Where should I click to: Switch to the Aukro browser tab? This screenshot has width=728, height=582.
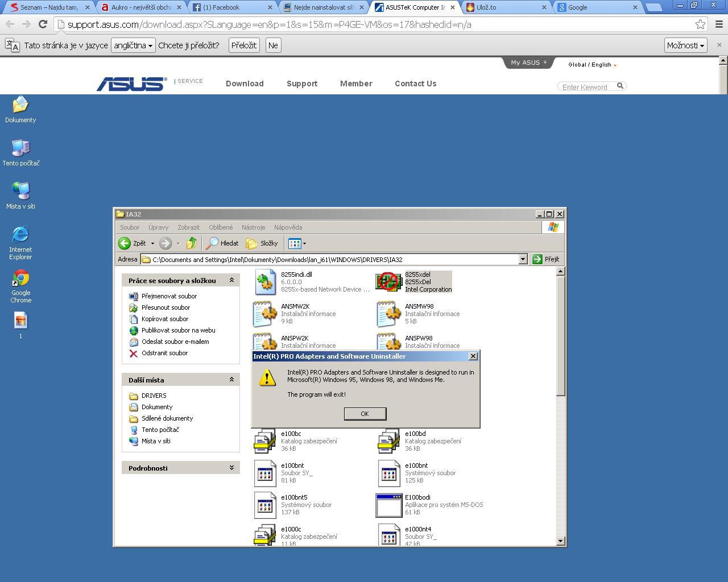click(141, 7)
